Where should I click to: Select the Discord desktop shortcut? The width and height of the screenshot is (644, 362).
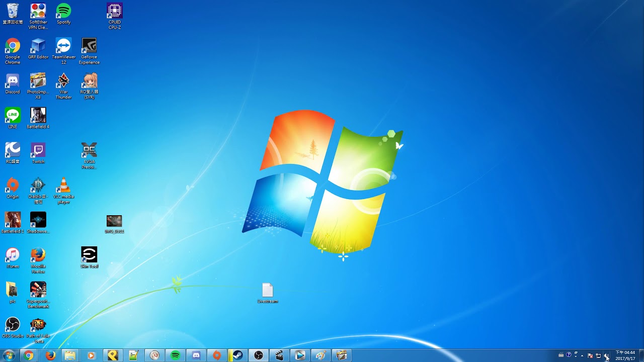tap(13, 83)
